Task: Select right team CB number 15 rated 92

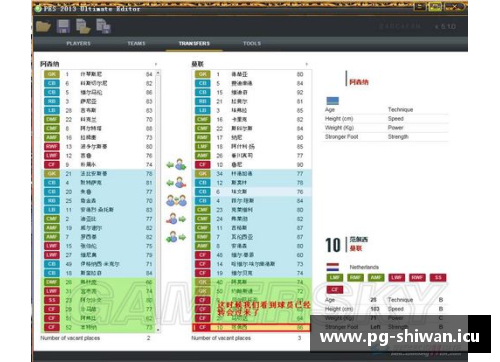Action: (x=252, y=92)
